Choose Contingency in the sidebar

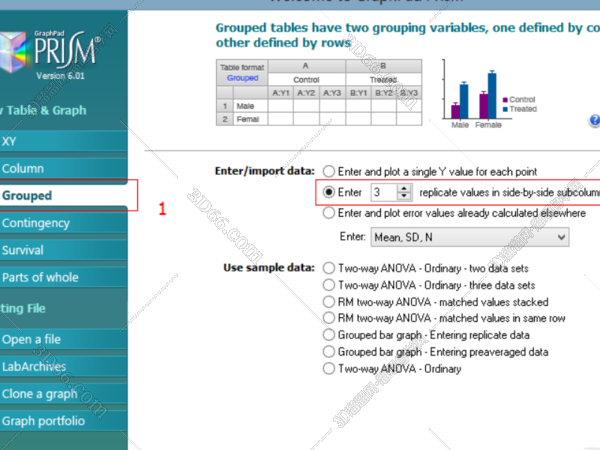36,223
